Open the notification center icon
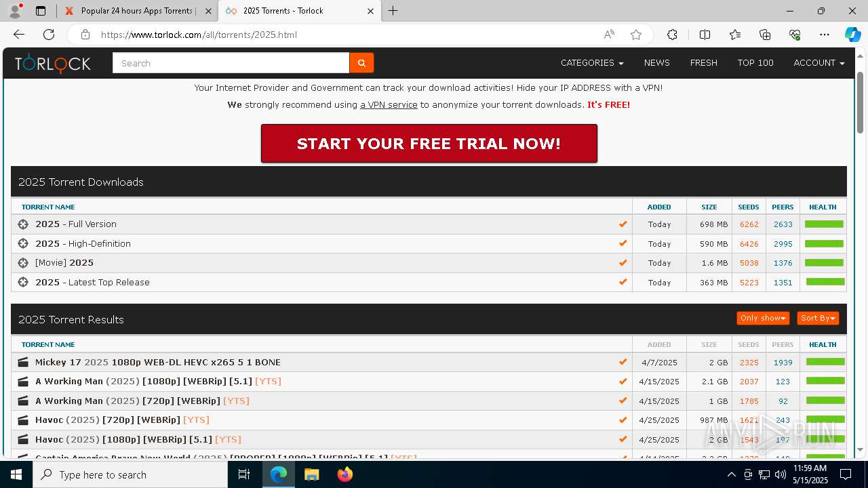This screenshot has width=868, height=488. click(x=846, y=474)
